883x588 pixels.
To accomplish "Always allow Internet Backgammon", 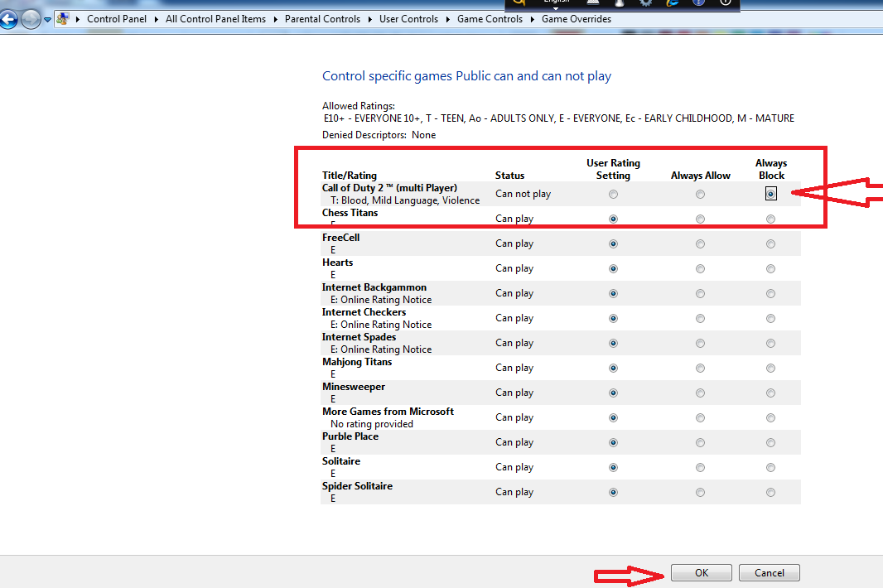I will tap(700, 293).
